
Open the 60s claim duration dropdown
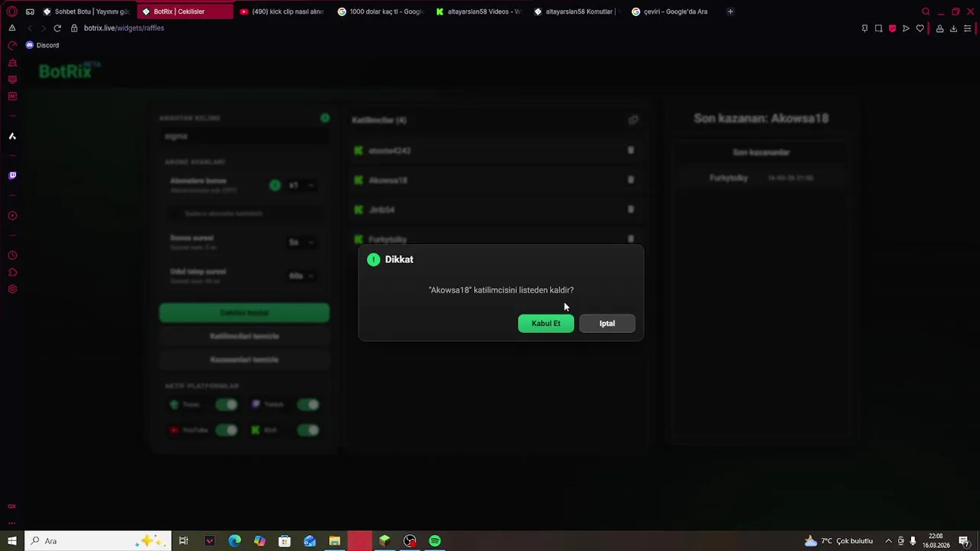click(301, 275)
